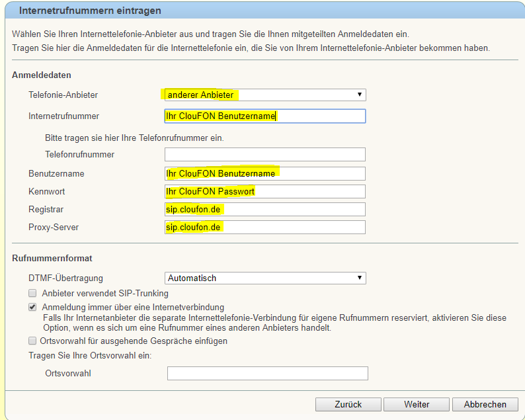Viewport: 525px width, 420px height.
Task: Focus the Ortsvorwahl text field
Action: [268, 374]
